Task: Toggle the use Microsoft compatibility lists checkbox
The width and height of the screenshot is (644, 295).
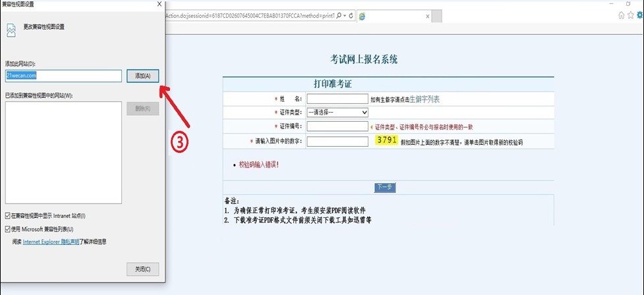Action: click(7, 228)
